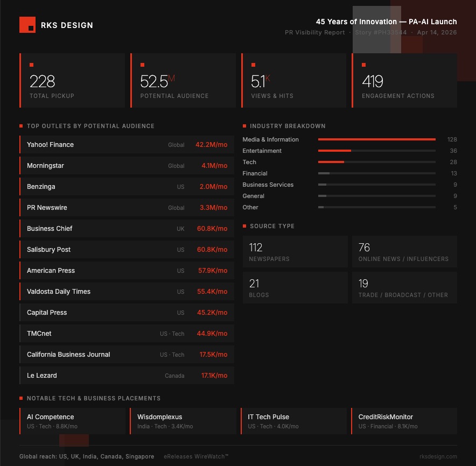Select the 419 Engagement Actions card
The width and height of the screenshot is (476, 466).
tap(404, 80)
